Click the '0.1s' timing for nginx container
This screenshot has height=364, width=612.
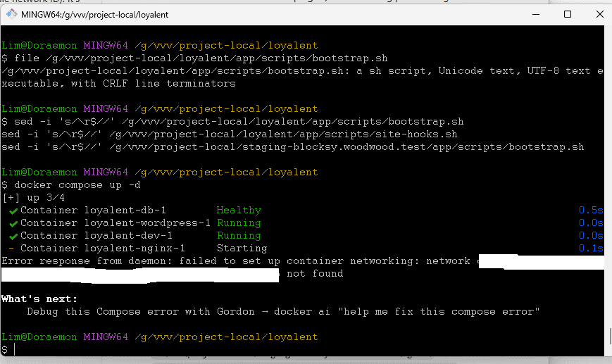point(591,248)
